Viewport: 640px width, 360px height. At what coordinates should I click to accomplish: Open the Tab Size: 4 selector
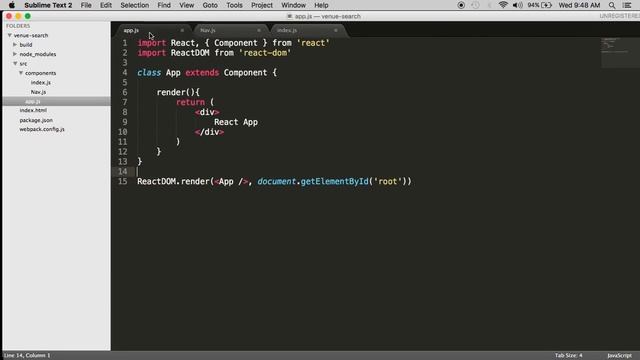pos(569,355)
